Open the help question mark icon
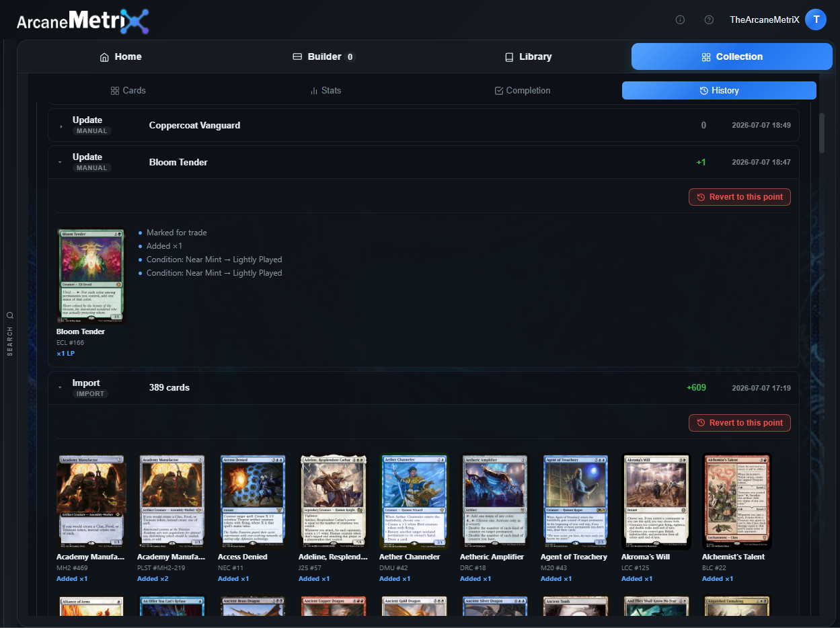 [x=709, y=20]
